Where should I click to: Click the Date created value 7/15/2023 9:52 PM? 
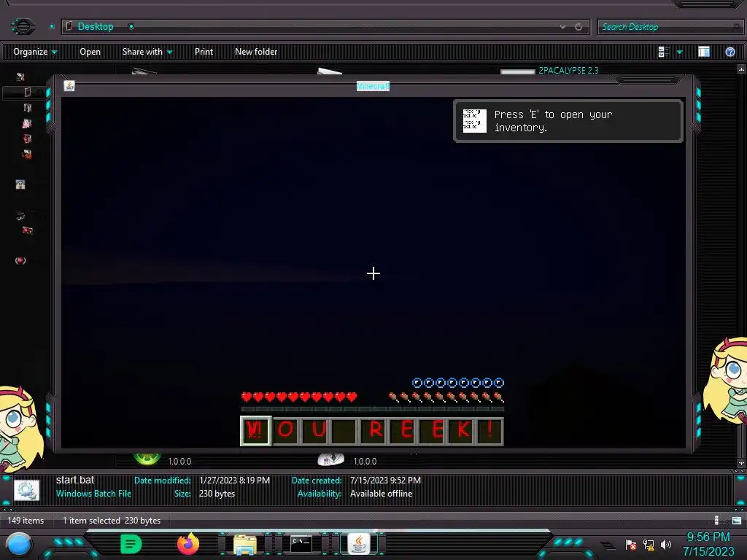pyautogui.click(x=385, y=481)
